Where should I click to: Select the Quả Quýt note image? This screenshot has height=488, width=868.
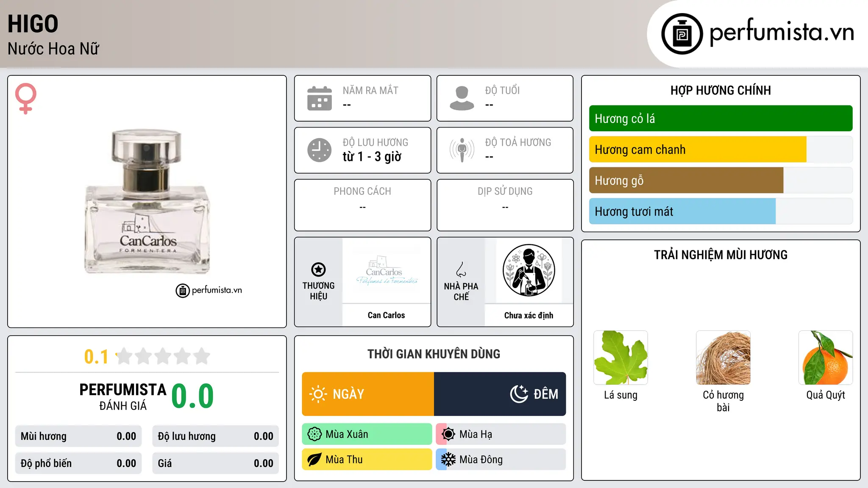tap(826, 358)
